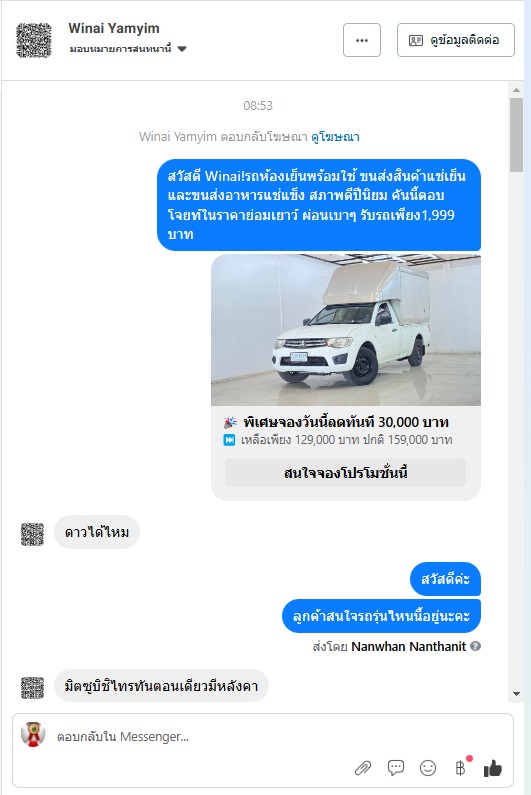The height and width of the screenshot is (795, 531).
Task: Click the paperclip attachment icon
Action: point(363,768)
